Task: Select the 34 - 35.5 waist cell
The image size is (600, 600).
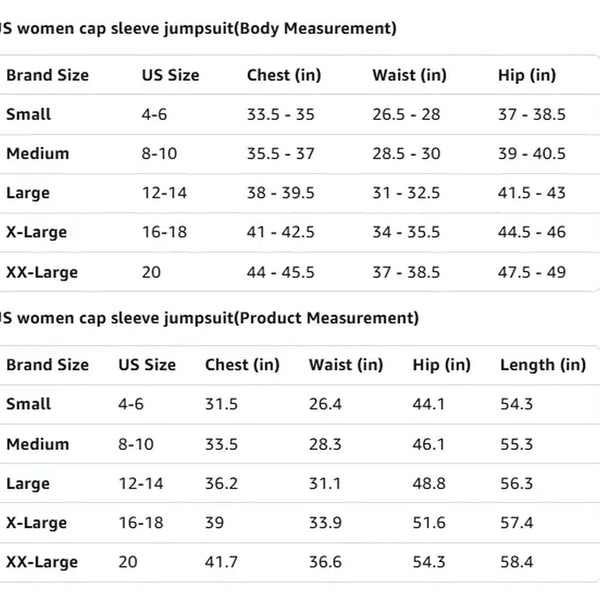Action: coord(406,232)
